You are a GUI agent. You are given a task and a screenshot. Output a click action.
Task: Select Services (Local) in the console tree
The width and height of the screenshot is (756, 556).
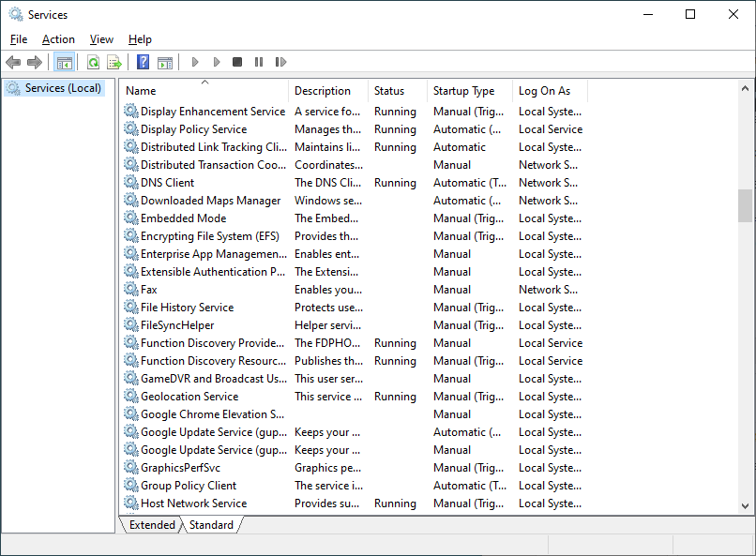coord(63,88)
